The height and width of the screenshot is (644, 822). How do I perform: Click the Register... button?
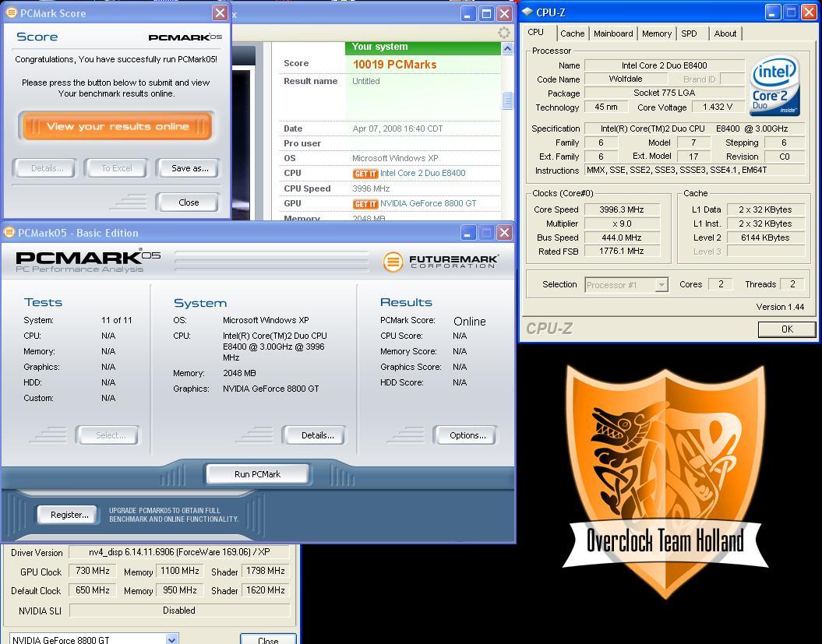[x=68, y=515]
